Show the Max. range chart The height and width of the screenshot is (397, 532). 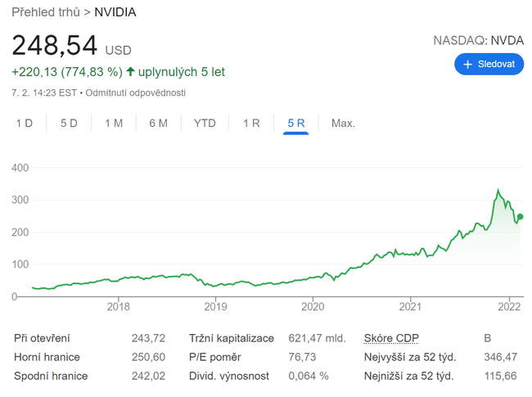tap(343, 124)
